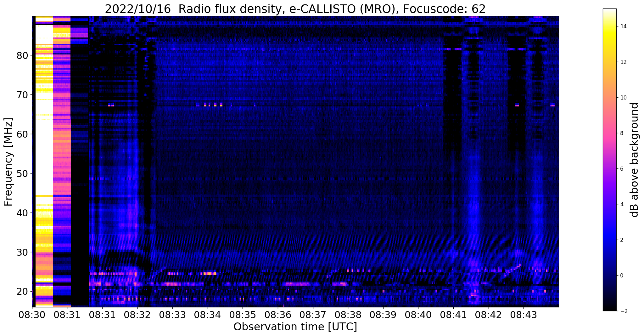Click the 30 tick on the frequency axis
Image resolution: width=644 pixels, height=336 pixels.
click(23, 252)
